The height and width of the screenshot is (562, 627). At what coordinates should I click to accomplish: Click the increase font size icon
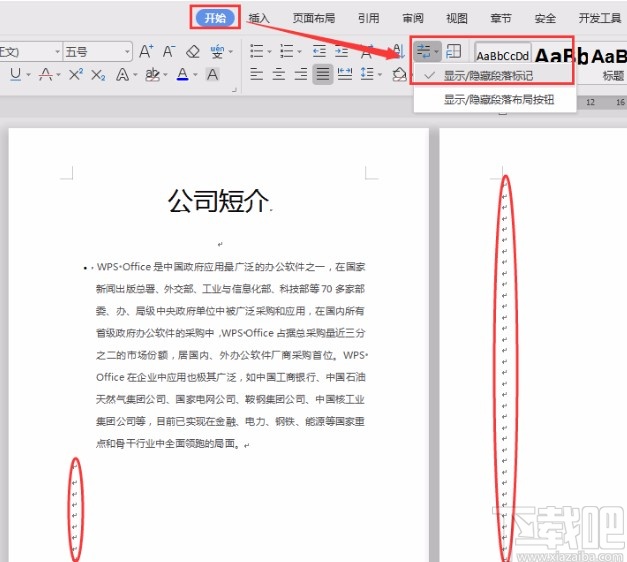[x=146, y=51]
